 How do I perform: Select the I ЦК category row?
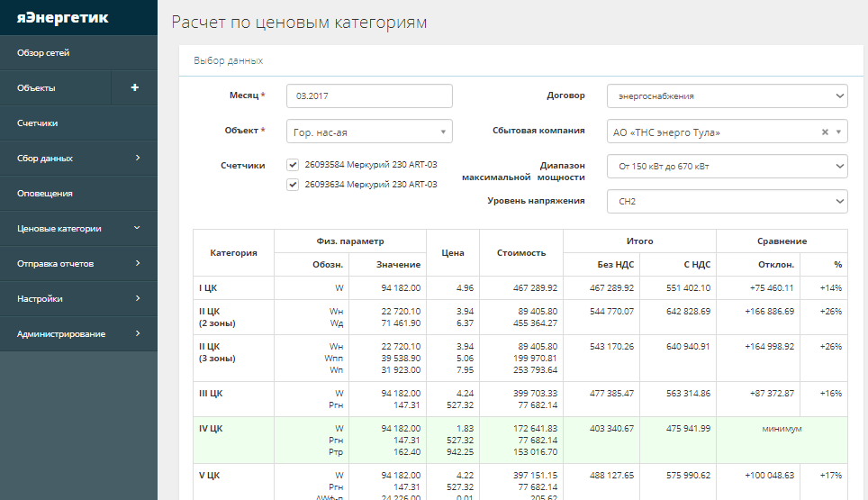pyautogui.click(x=520, y=288)
